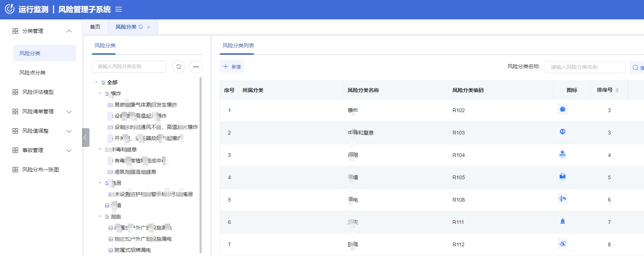Switch to the 首页 tab
This screenshot has width=644, height=256.
tap(95, 27)
